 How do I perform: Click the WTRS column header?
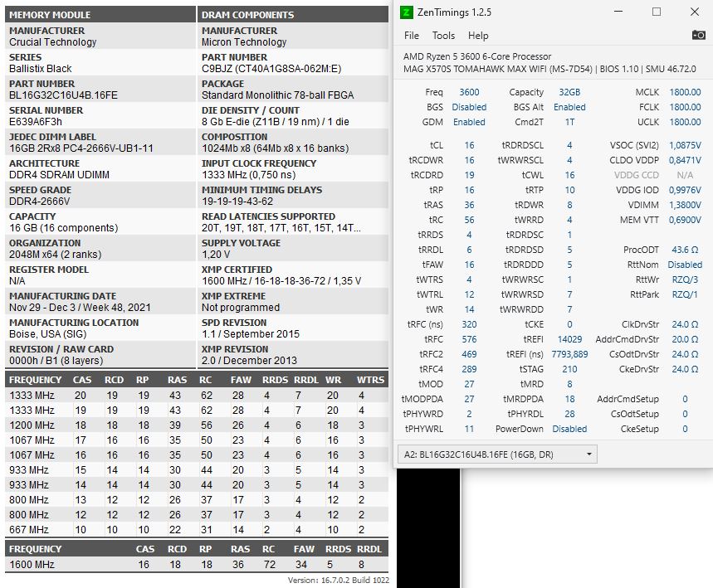370,380
